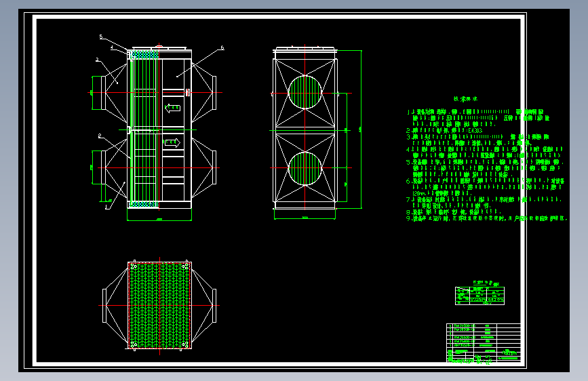This screenshot has height=381, width=588.
Task: Select the part callout number 4
Action: click(x=112, y=47)
